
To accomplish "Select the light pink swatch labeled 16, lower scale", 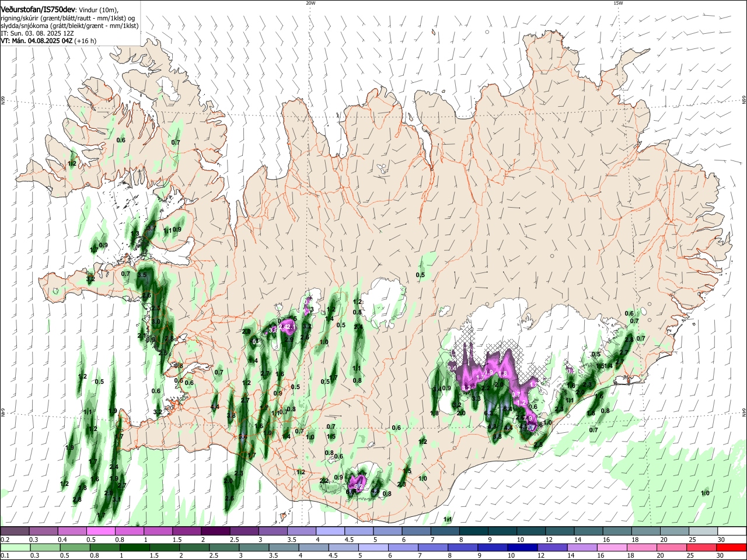I will [x=611, y=547].
